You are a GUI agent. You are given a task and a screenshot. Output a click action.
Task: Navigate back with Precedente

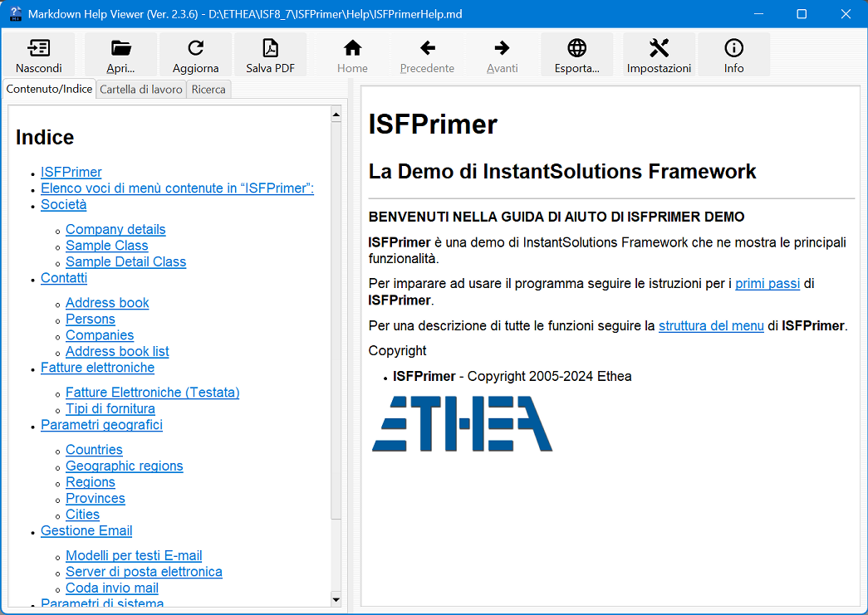[427, 54]
